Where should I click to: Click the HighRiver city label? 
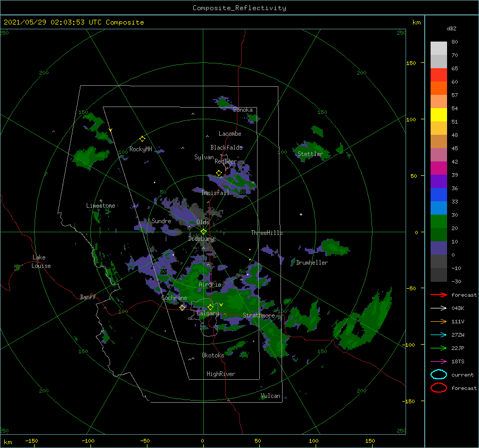pos(221,374)
